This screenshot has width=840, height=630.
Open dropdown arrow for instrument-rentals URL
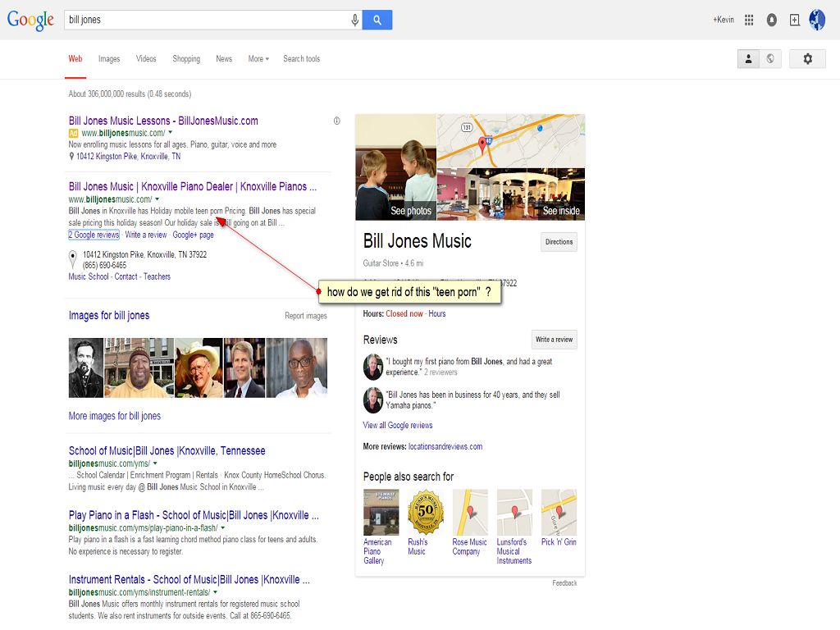216,592
